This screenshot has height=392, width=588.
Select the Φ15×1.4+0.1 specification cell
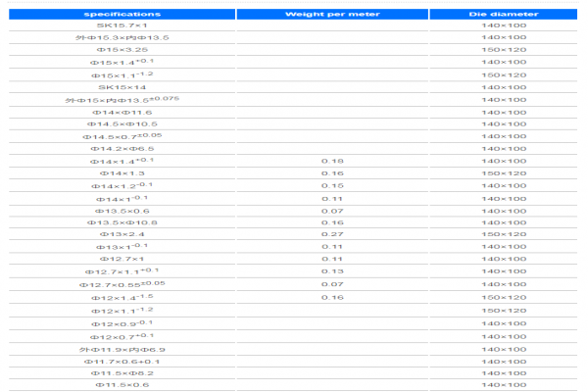click(x=122, y=62)
